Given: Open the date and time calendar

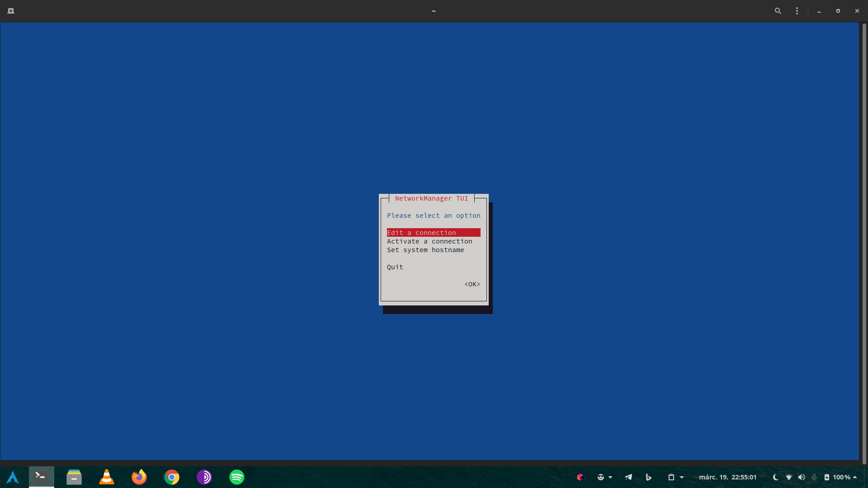Looking at the screenshot, I should tap(728, 477).
